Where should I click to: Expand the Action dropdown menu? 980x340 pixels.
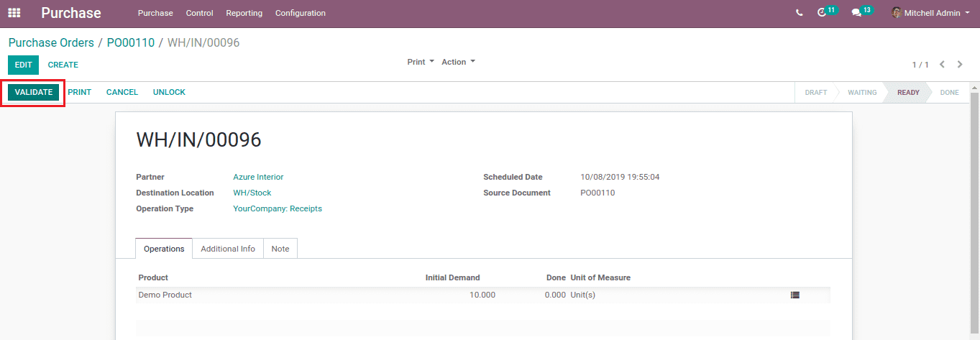pos(458,62)
